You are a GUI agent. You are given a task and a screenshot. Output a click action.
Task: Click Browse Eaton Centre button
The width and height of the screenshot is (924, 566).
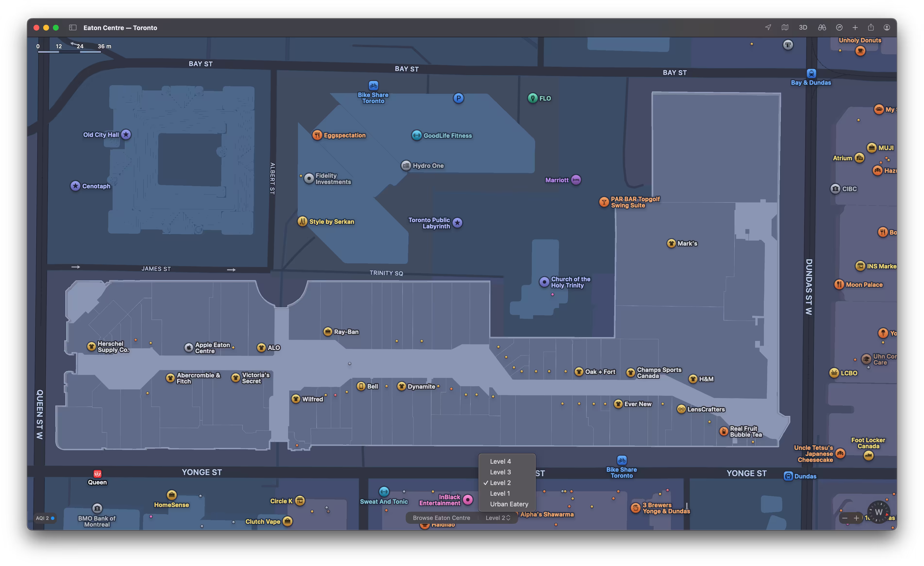(441, 518)
